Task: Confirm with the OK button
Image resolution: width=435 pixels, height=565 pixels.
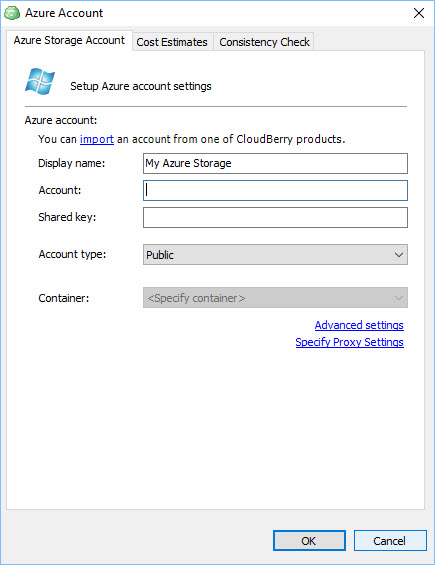Action: pyautogui.click(x=309, y=540)
